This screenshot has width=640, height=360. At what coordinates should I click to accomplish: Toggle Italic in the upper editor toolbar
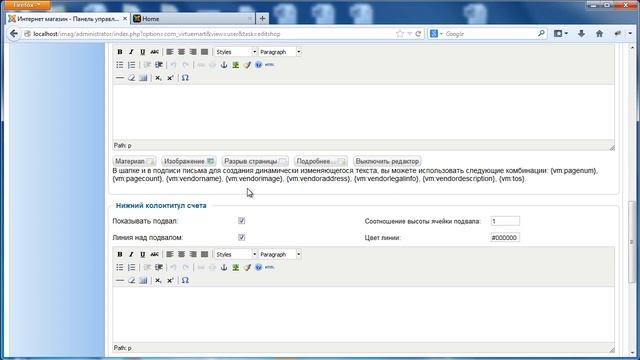(131, 52)
